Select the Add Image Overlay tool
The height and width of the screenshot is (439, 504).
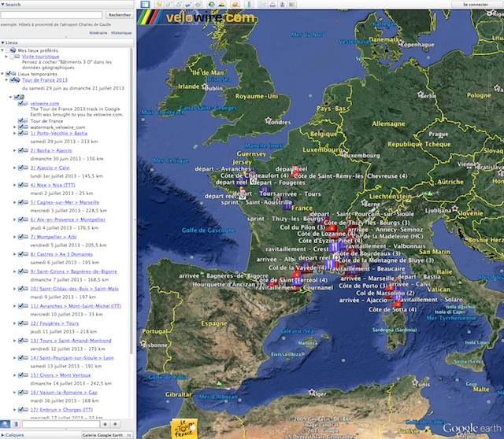[188, 5]
